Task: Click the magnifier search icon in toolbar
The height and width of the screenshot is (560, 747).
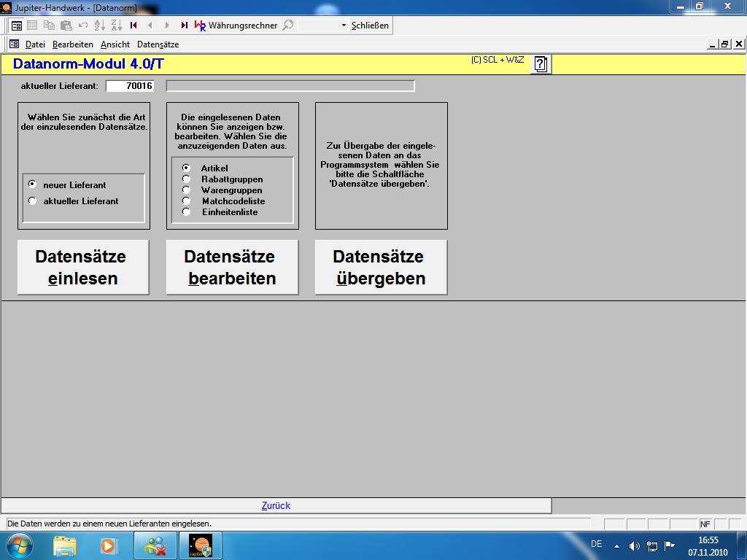Action: (x=288, y=25)
